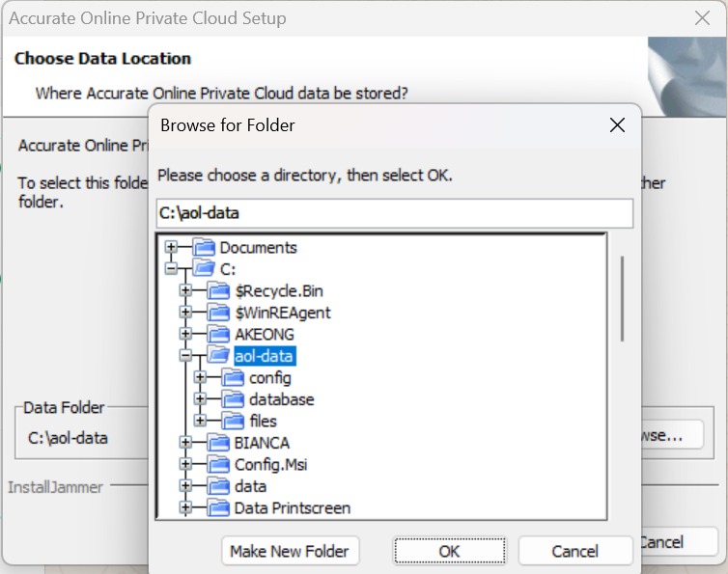Click the C: drive folder icon
The height and width of the screenshot is (574, 728).
(204, 269)
